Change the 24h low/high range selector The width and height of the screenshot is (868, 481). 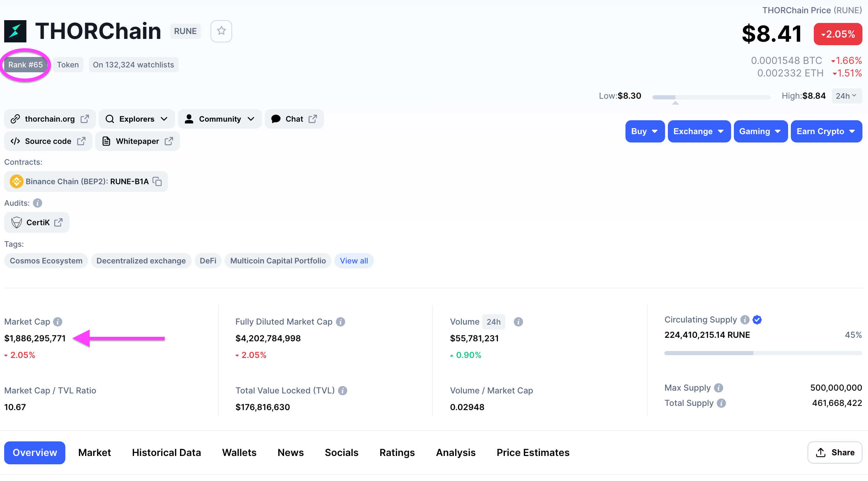847,96
